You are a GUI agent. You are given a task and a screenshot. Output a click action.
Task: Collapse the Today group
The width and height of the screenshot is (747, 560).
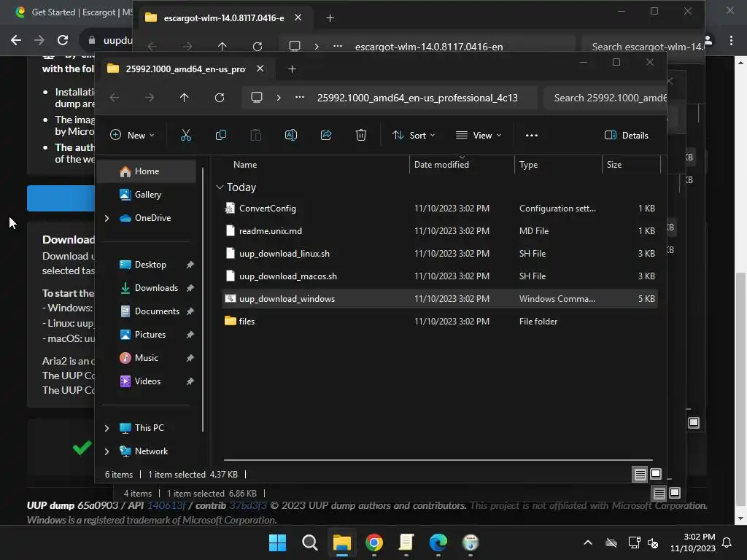pyautogui.click(x=220, y=187)
